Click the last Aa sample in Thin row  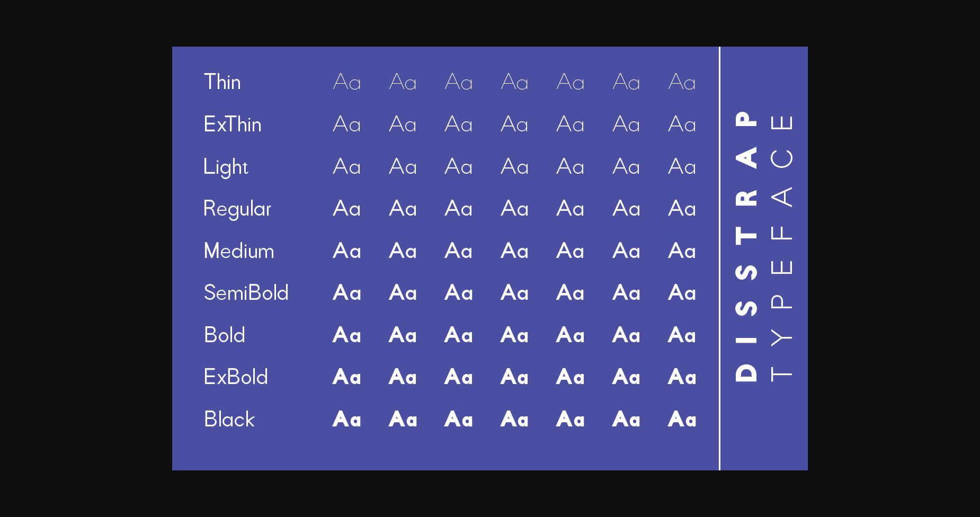[x=682, y=82]
